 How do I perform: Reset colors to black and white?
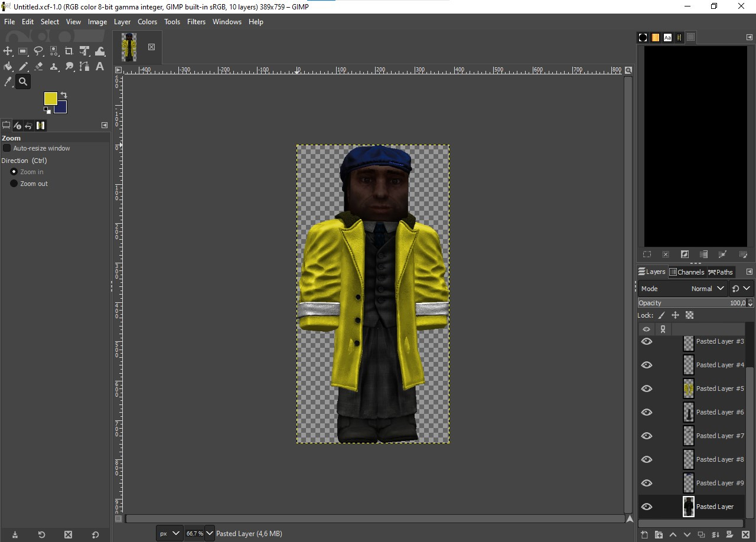(47, 110)
